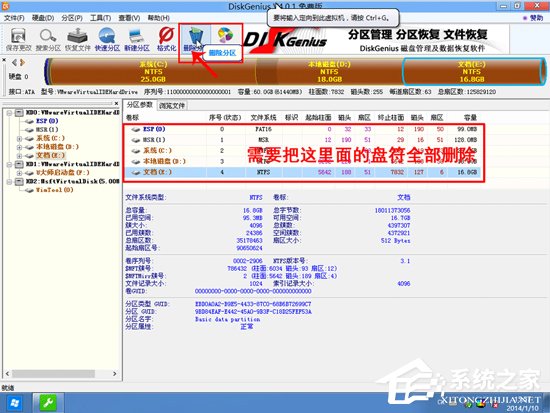Open Quick Partition (快速分区) tool
This screenshot has height=413, width=550.
[x=107, y=39]
